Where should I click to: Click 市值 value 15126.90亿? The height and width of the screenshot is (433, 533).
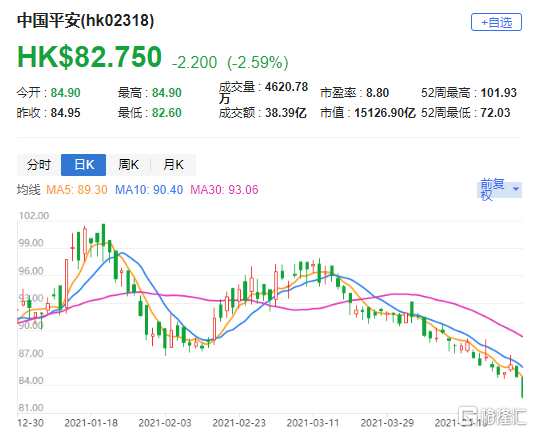coord(385,113)
